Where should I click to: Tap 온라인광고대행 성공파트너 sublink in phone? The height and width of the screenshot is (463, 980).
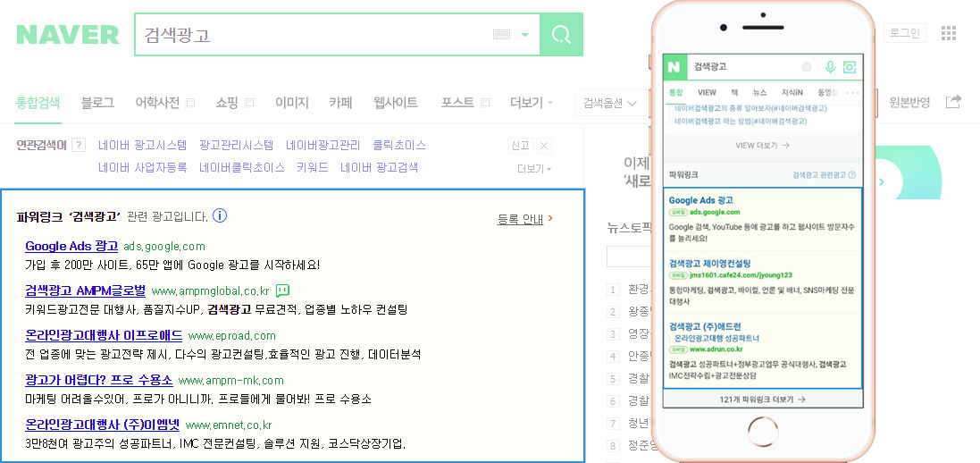click(716, 339)
